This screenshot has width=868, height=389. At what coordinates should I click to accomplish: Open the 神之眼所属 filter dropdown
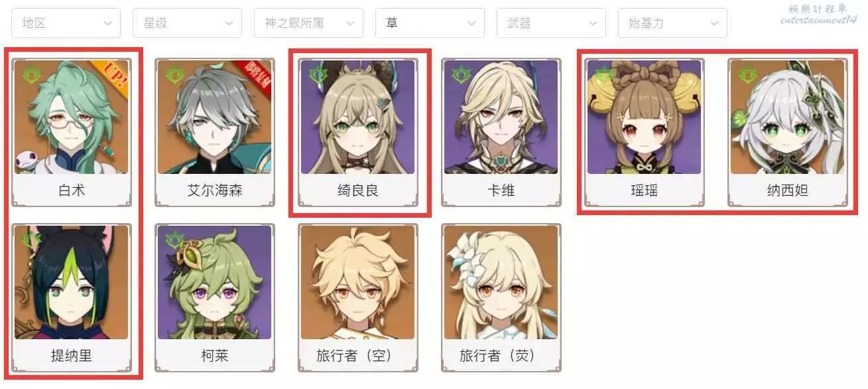(308, 23)
